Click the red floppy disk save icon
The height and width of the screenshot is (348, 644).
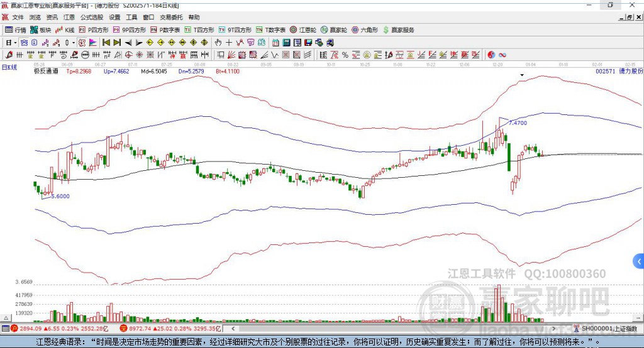coord(308,43)
